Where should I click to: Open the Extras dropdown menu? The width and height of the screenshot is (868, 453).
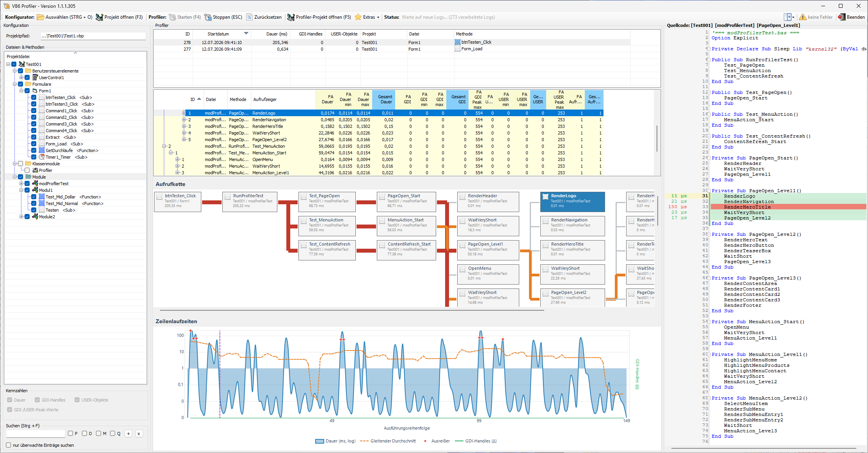pyautogui.click(x=366, y=17)
